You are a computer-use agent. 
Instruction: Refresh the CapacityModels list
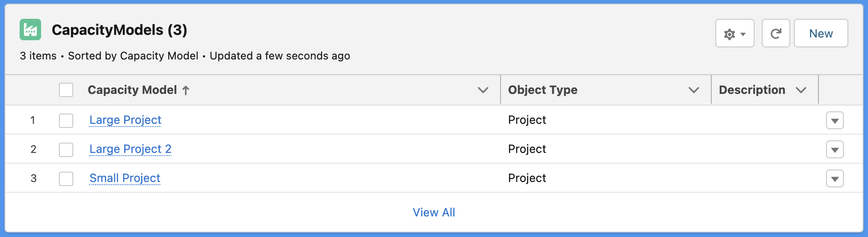pyautogui.click(x=776, y=33)
